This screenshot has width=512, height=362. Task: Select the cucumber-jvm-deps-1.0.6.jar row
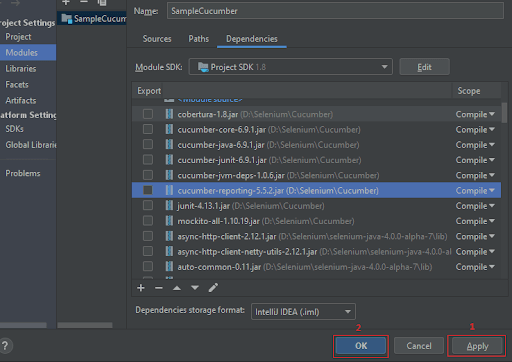coord(316,175)
